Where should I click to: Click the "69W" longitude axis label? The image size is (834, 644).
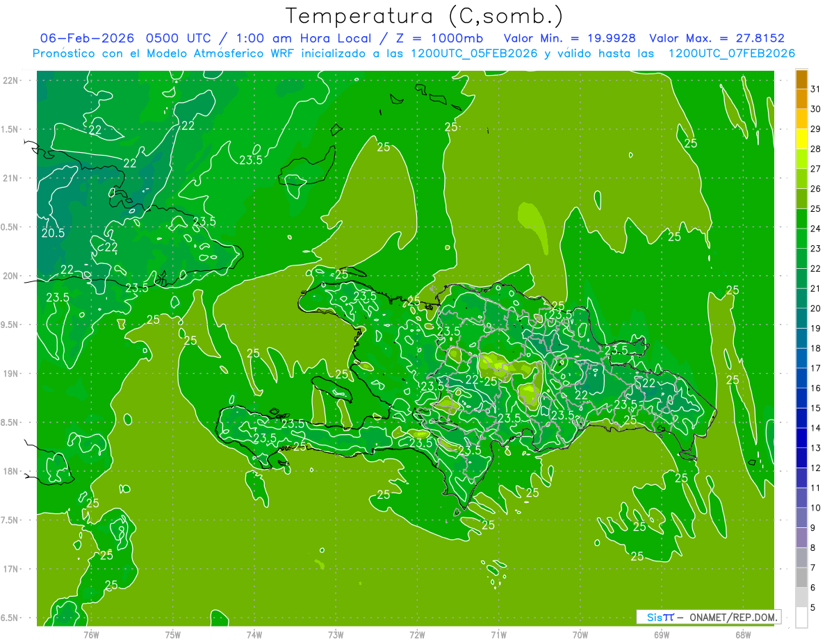[x=661, y=634]
